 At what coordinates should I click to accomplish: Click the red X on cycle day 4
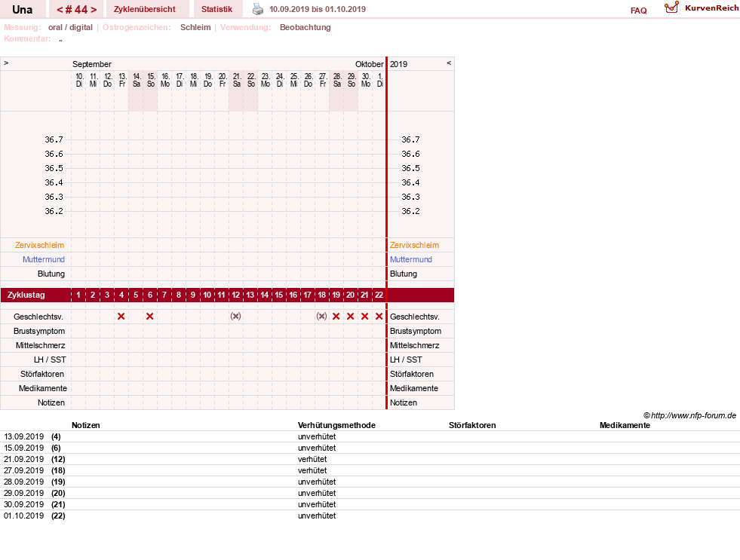121,317
